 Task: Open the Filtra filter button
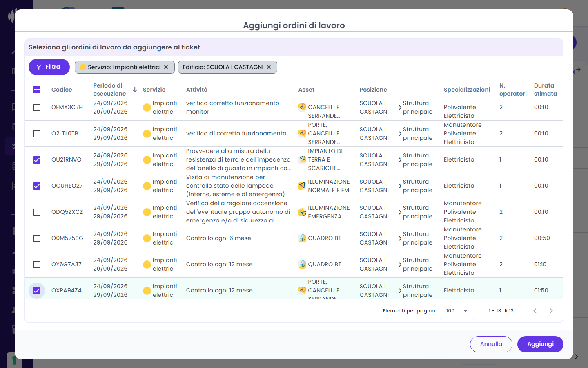(x=49, y=67)
